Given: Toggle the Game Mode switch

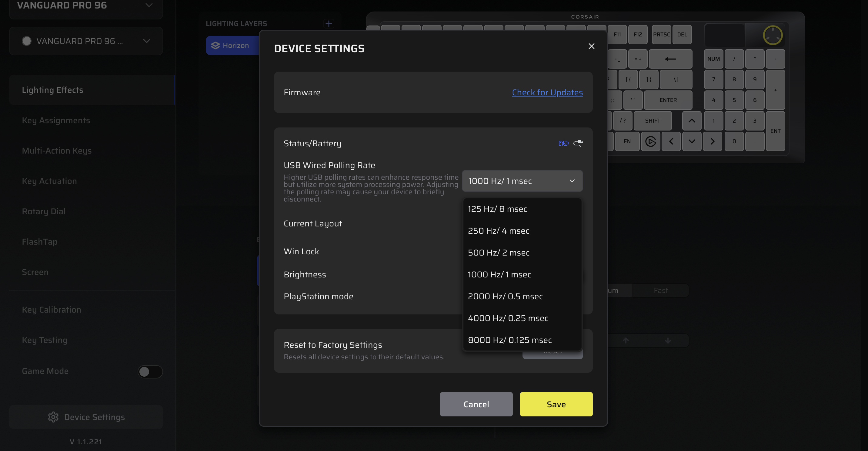Looking at the screenshot, I should 150,371.
